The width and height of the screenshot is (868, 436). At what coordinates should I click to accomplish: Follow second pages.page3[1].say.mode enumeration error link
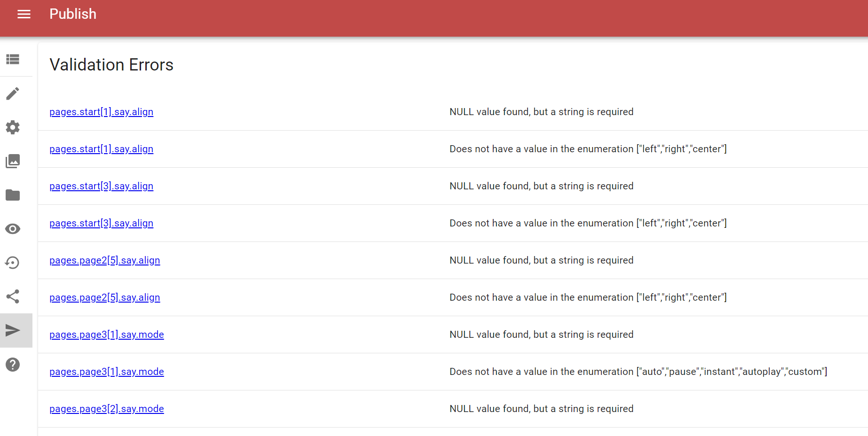tap(107, 372)
